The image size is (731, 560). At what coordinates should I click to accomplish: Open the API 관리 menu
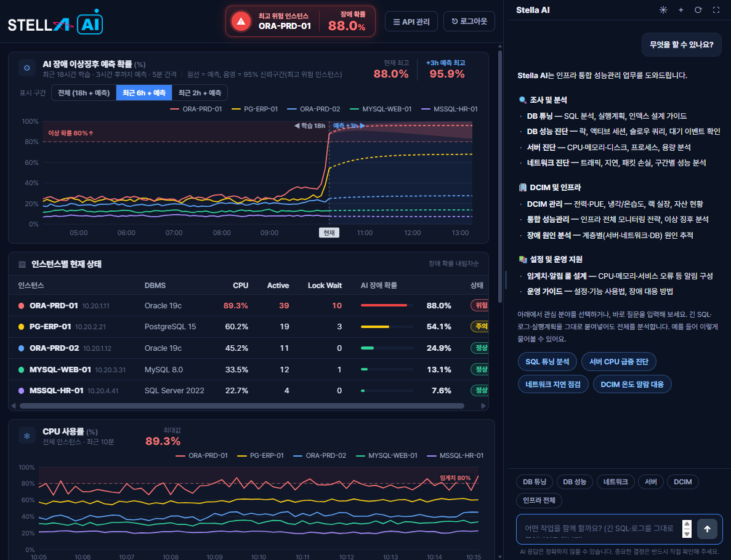pos(411,22)
